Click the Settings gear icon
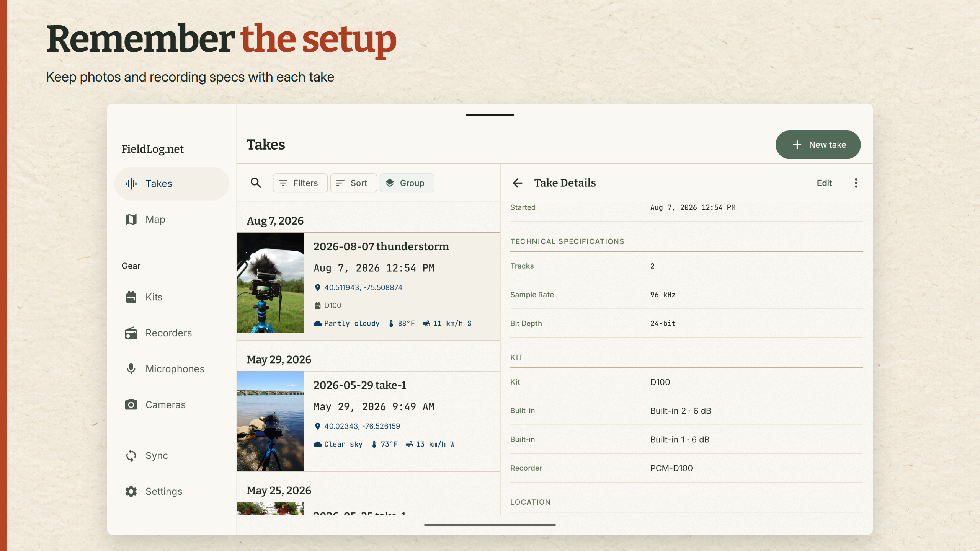The height and width of the screenshot is (551, 980). coord(131,491)
